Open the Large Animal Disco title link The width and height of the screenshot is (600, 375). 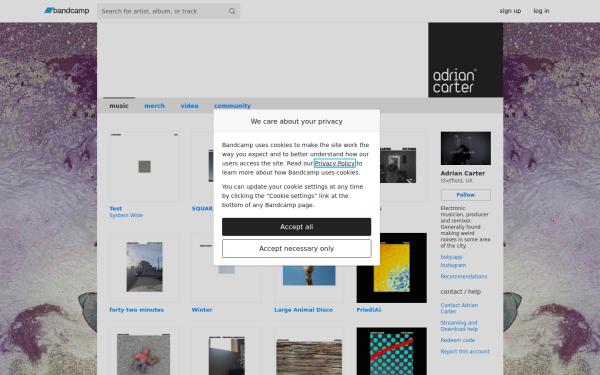click(303, 310)
